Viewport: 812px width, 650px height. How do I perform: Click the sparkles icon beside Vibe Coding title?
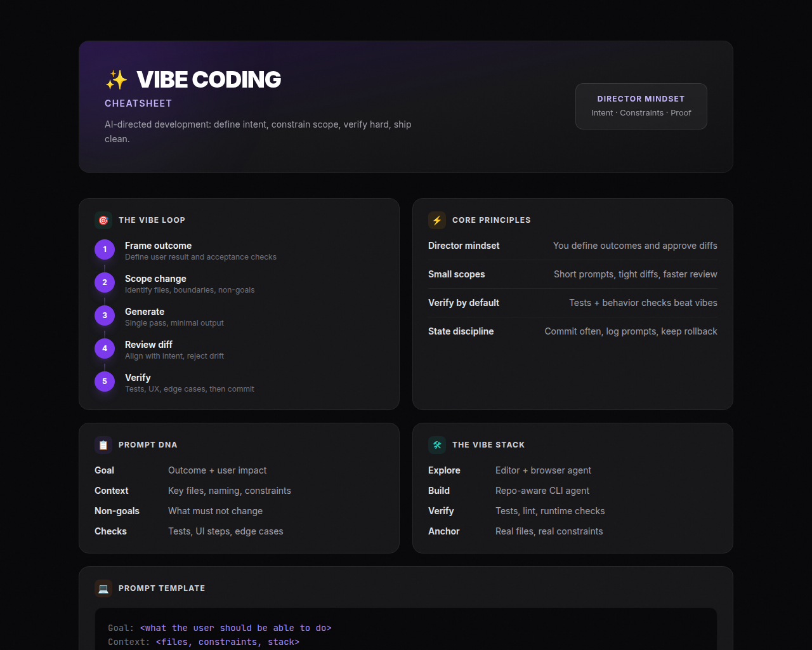[x=116, y=80]
